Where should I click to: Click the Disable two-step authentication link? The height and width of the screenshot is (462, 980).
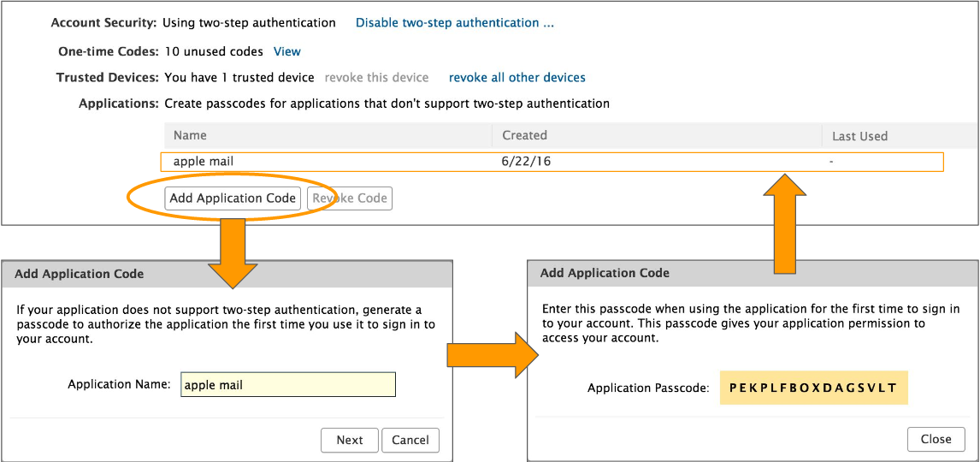click(454, 23)
